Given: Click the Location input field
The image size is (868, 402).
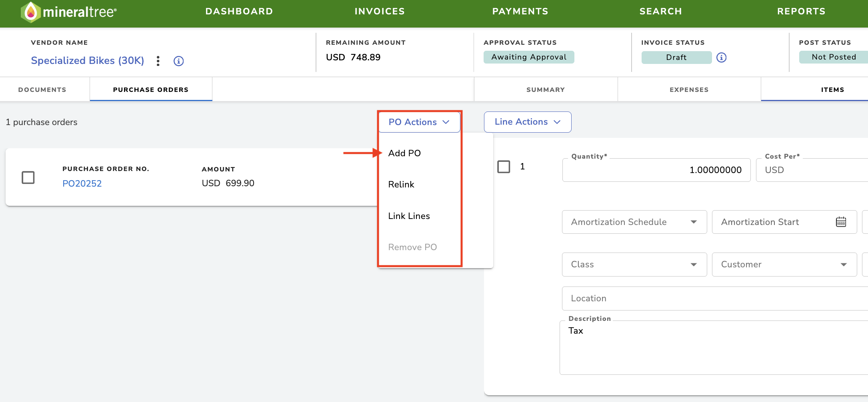Looking at the screenshot, I should click(715, 299).
